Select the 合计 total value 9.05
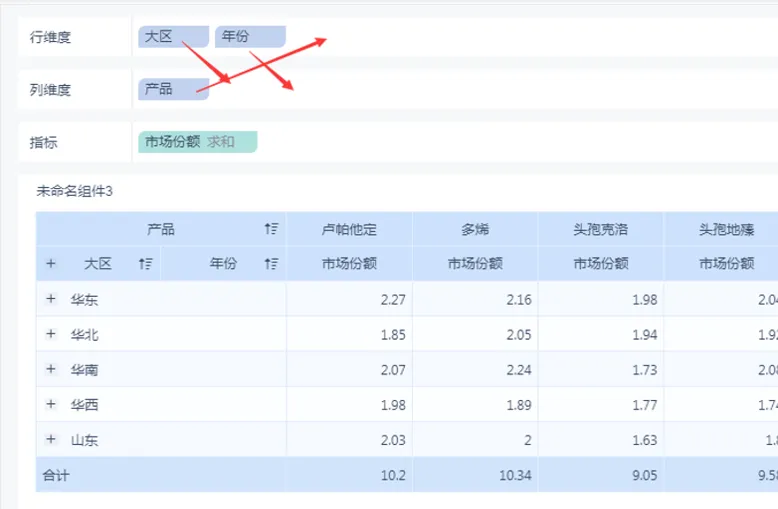The width and height of the screenshot is (778, 509). pos(645,475)
